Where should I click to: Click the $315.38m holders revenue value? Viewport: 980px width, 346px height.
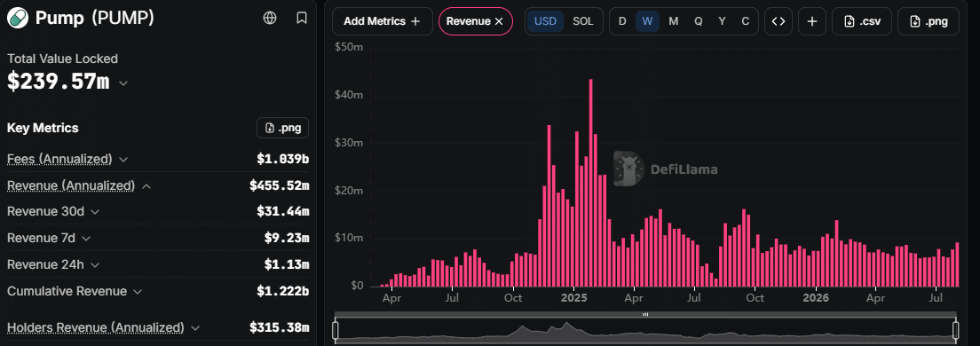click(280, 327)
